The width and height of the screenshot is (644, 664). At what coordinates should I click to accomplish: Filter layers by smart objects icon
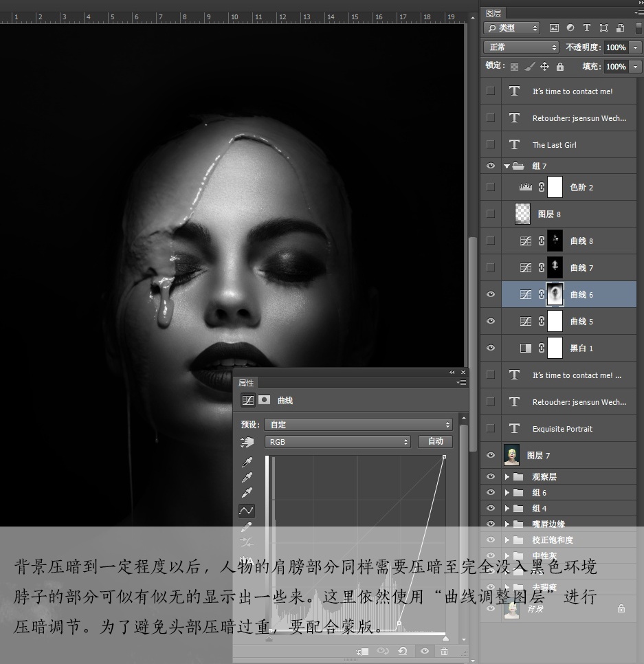tap(621, 28)
